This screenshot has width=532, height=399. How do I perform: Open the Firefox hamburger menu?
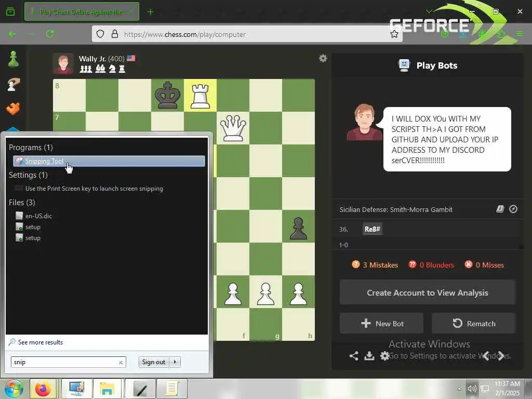click(520, 34)
